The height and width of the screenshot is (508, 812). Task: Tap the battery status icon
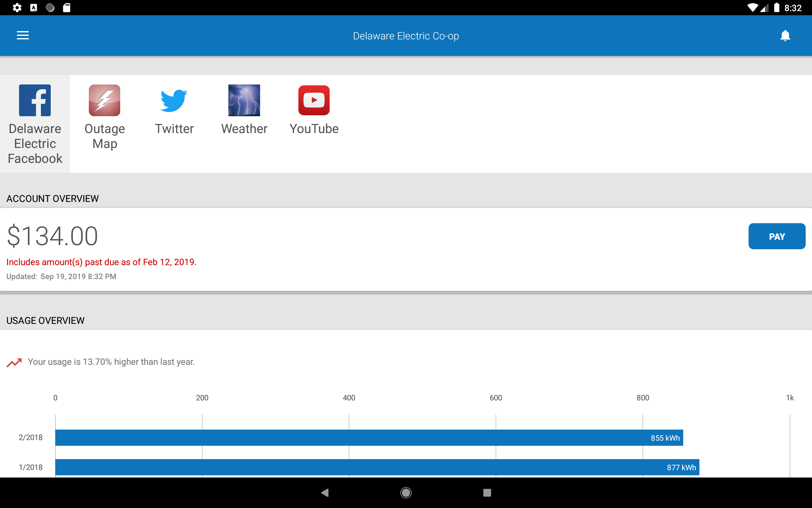pyautogui.click(x=776, y=8)
